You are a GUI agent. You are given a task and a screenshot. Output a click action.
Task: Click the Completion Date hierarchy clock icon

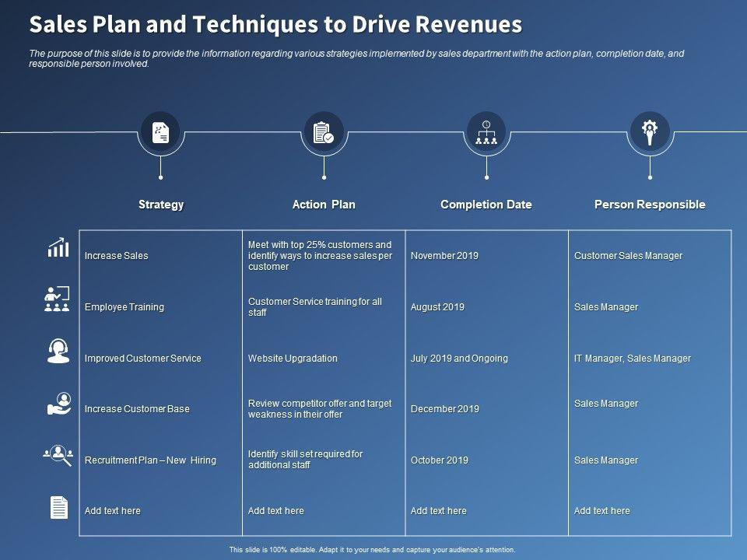(486, 132)
